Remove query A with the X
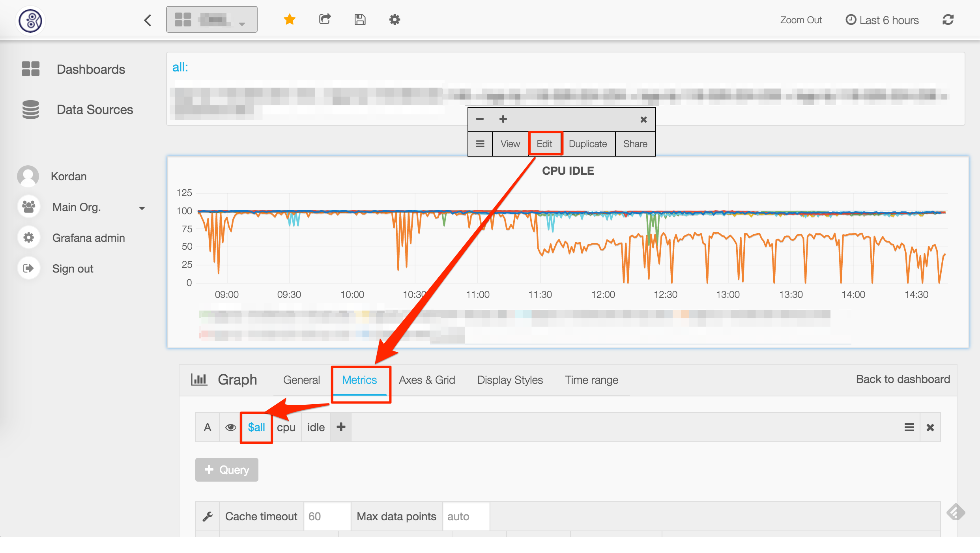The height and width of the screenshot is (553, 980). [x=930, y=428]
